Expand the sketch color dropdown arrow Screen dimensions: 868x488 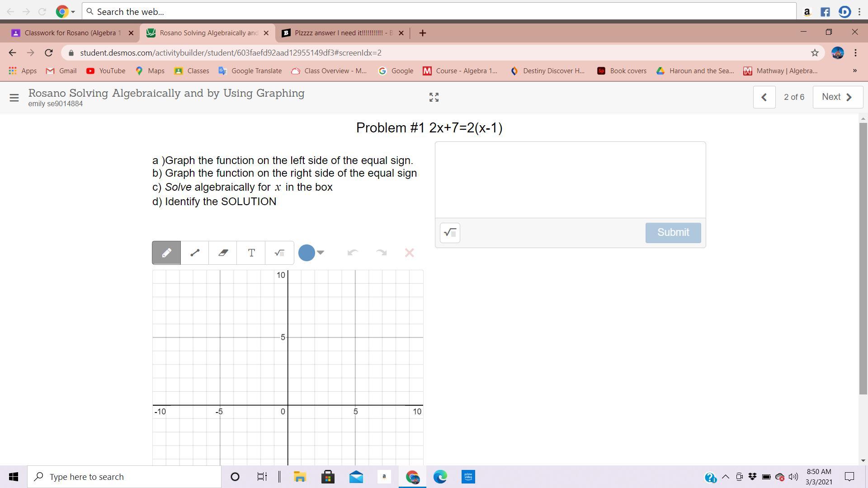[321, 252]
